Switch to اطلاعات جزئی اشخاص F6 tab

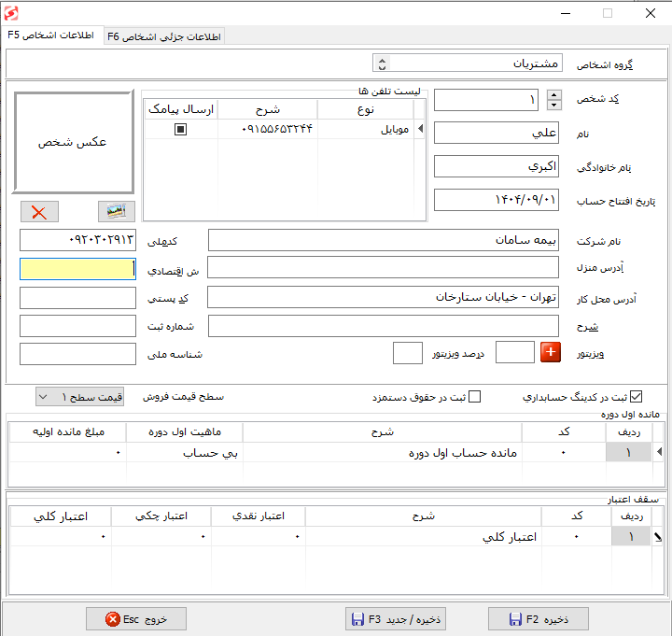[x=164, y=36]
